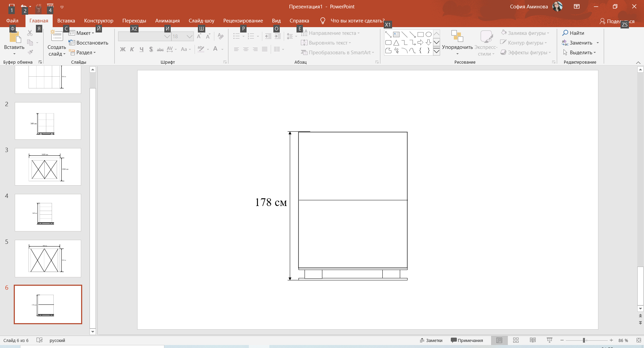Open the Section dropdown
Screen dimensions: 644x348
(x=83, y=52)
